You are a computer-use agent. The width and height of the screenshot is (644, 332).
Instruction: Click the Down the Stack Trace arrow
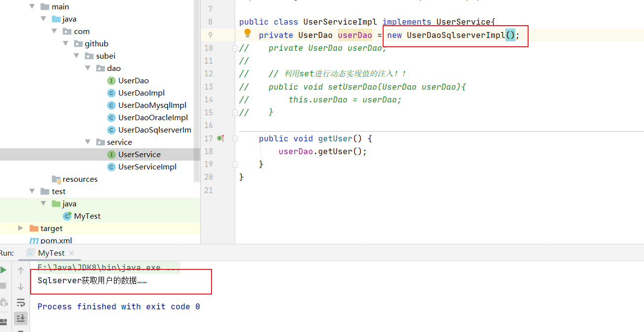tap(21, 286)
